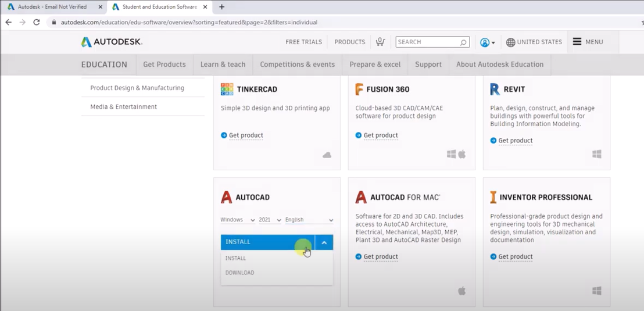The image size is (644, 311).
Task: Open a new browser tab with plus
Action: (x=222, y=7)
